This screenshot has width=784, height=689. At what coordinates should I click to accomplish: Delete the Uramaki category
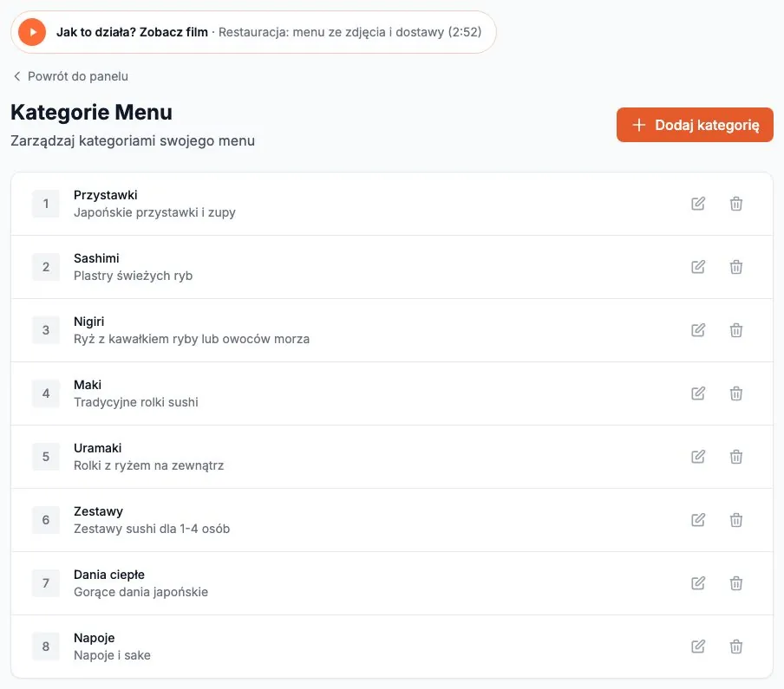736,457
